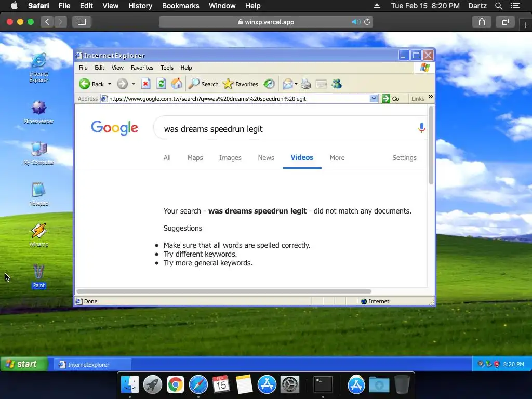This screenshot has width=532, height=399.
Task: Show Safari tab overview button
Action: pyautogui.click(x=505, y=22)
